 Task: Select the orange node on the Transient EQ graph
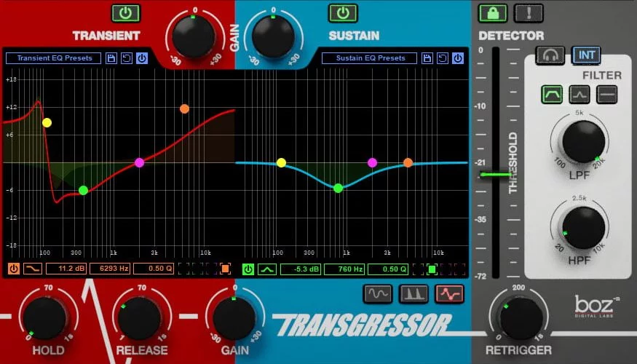[184, 109]
